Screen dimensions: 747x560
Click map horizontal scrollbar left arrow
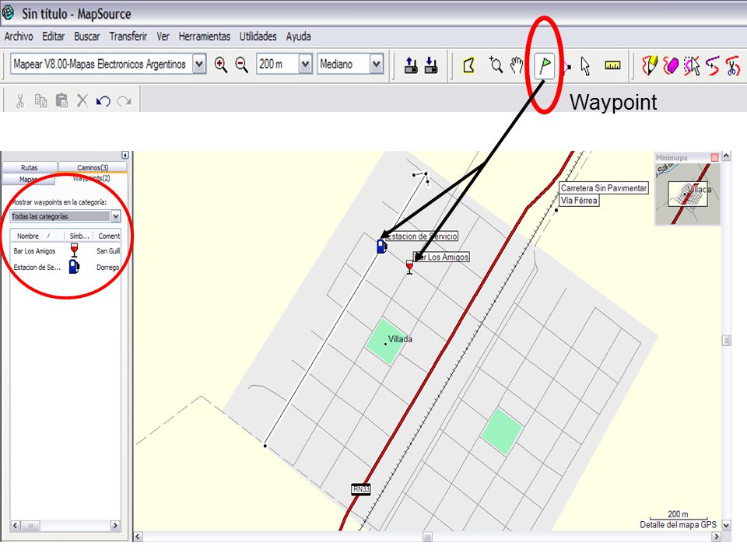click(x=138, y=537)
